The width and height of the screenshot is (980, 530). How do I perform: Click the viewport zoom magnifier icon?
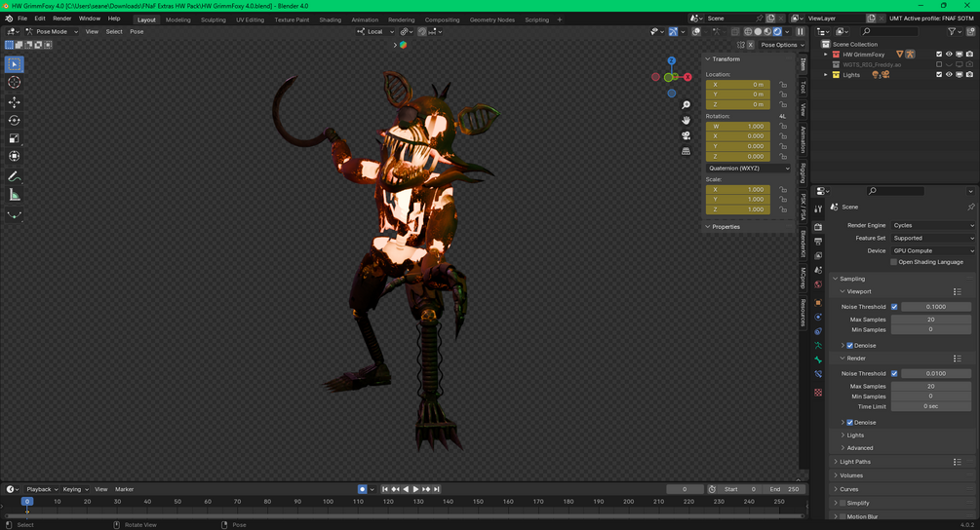click(686, 105)
